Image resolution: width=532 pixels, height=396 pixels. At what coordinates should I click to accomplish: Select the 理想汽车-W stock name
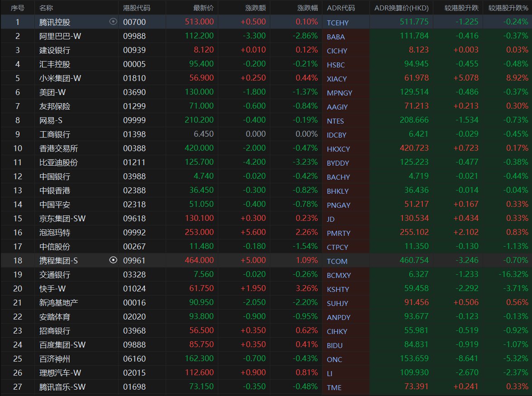(x=60, y=372)
